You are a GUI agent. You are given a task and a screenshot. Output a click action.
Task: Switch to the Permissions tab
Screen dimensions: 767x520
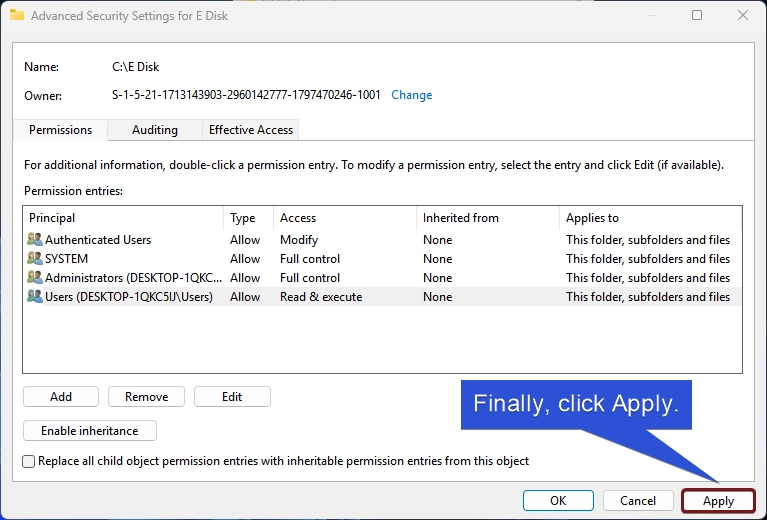60,130
